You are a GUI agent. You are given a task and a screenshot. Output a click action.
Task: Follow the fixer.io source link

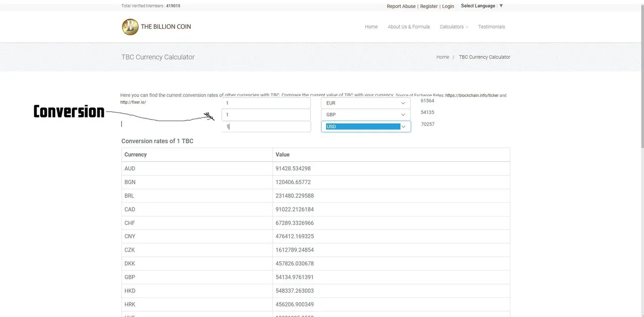(x=133, y=102)
